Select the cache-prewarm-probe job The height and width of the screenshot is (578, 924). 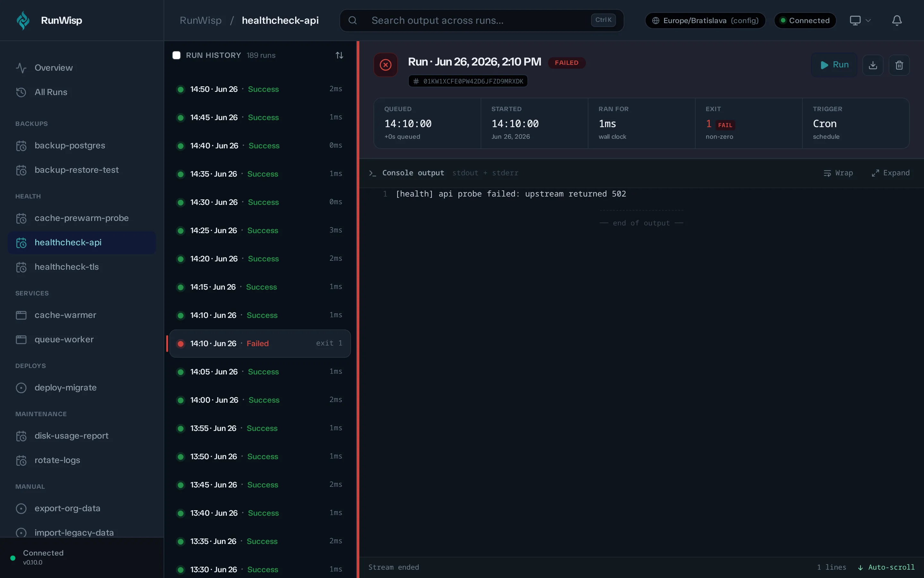click(x=82, y=218)
